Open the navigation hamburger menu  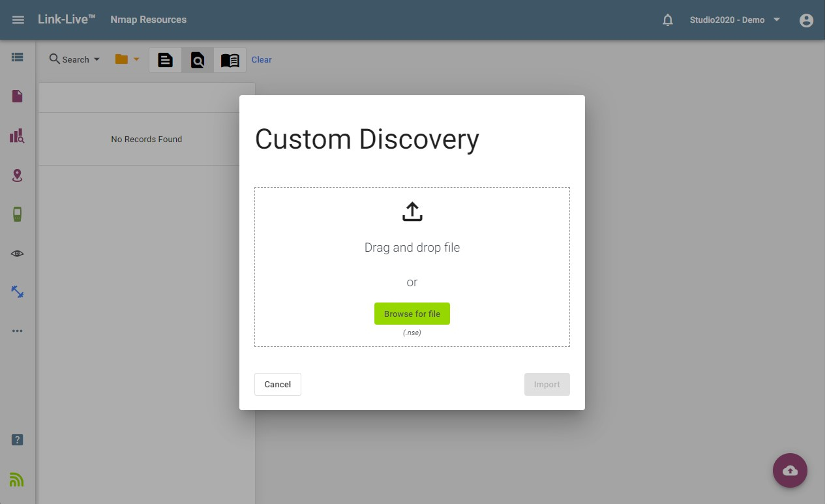[x=18, y=20]
